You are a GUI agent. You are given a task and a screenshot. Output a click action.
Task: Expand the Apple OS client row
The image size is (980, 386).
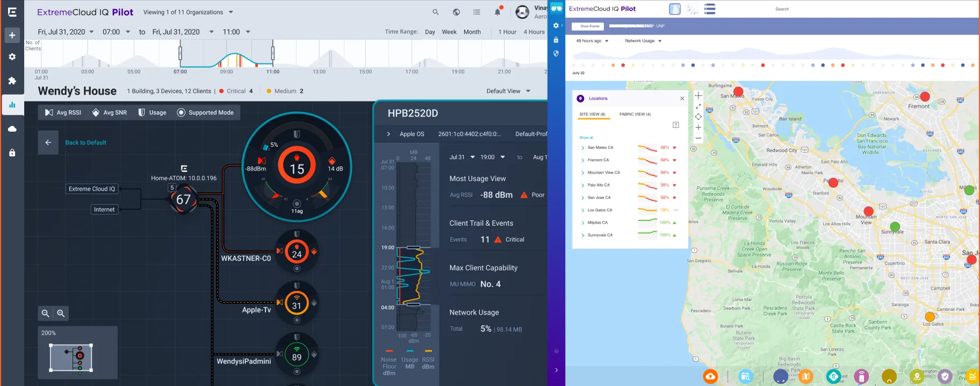pyautogui.click(x=388, y=134)
